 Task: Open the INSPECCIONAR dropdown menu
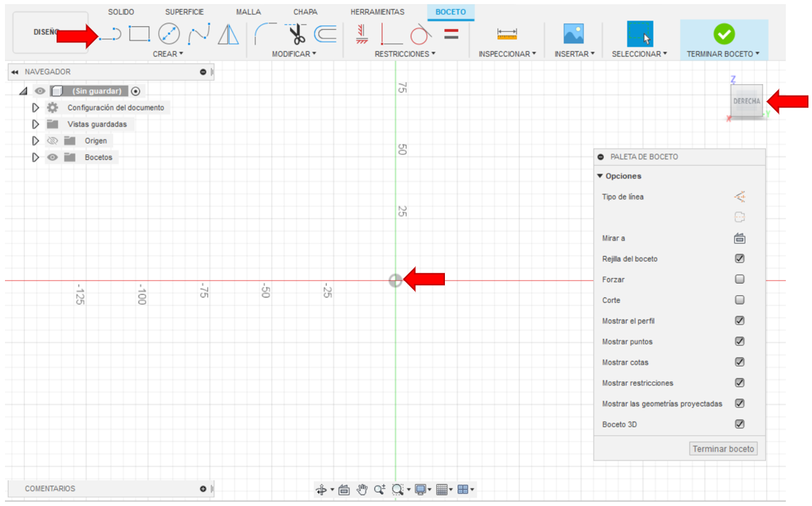pos(507,54)
